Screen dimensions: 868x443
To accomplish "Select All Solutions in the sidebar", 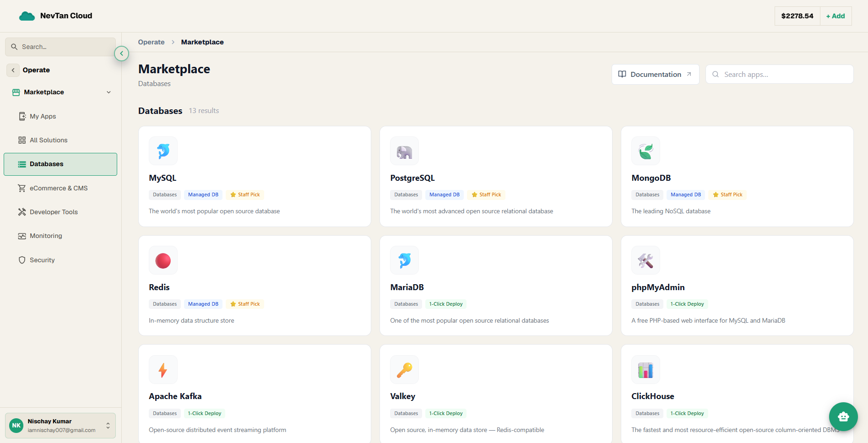I will [60, 140].
